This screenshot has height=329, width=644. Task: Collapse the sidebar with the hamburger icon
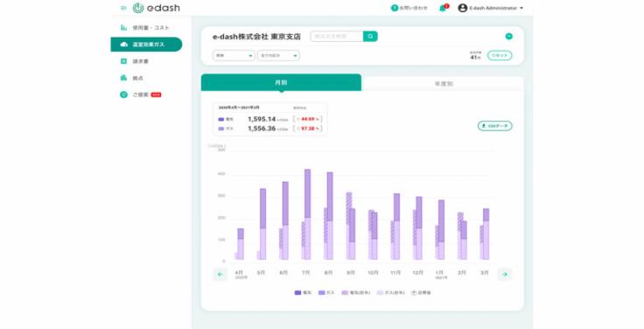click(x=123, y=8)
